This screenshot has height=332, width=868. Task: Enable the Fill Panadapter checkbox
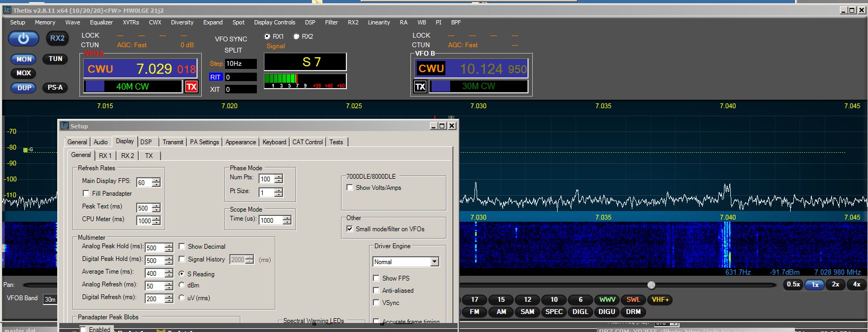86,194
